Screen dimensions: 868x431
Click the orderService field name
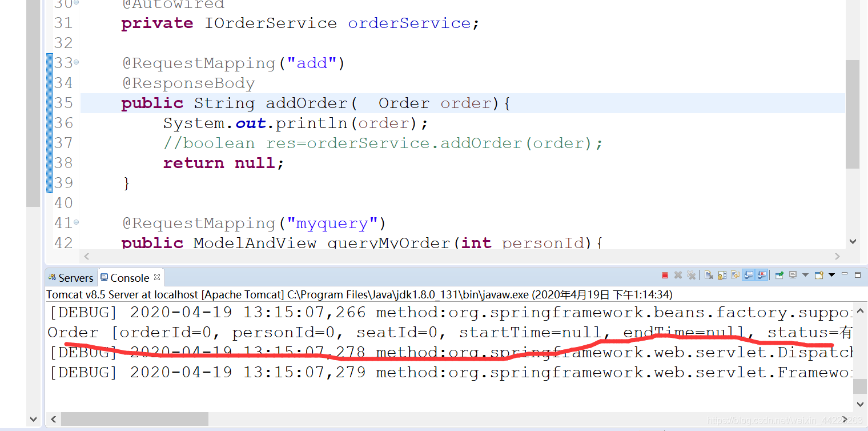(x=409, y=23)
